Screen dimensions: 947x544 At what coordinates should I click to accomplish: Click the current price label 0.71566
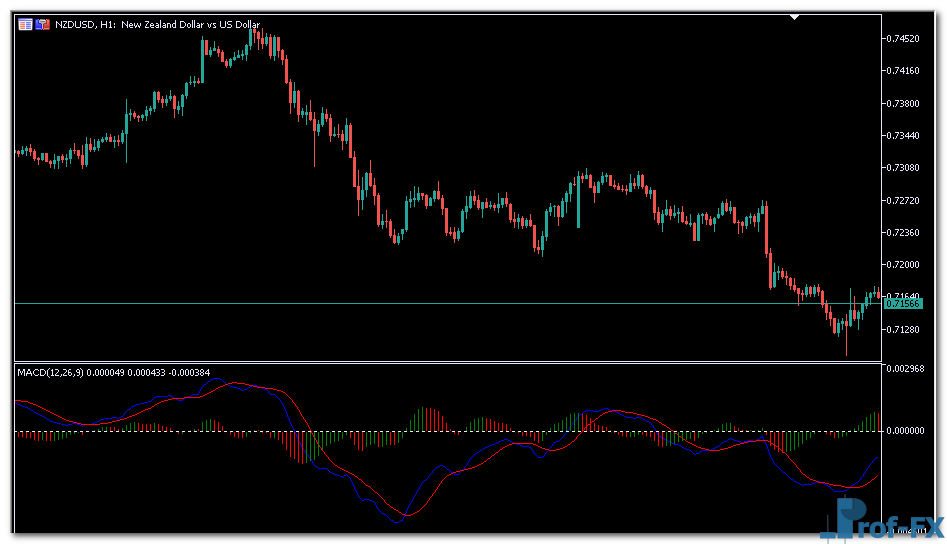[x=902, y=303]
